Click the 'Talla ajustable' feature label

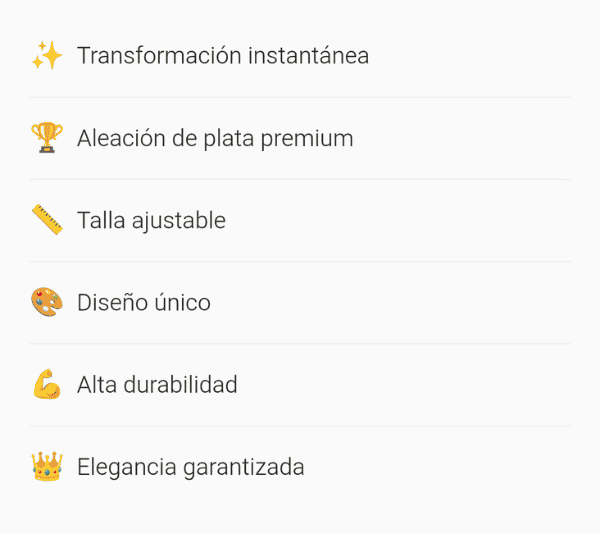point(151,220)
